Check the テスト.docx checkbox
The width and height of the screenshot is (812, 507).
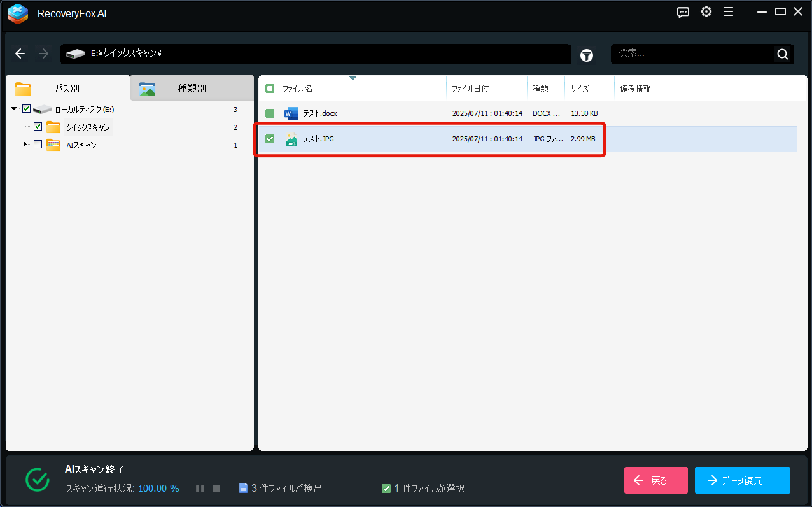(x=270, y=113)
